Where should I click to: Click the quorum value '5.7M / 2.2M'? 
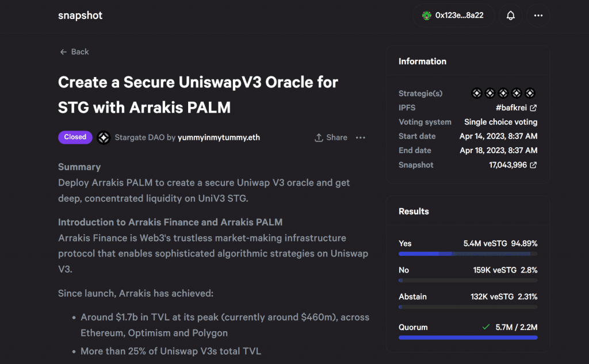[x=517, y=327]
